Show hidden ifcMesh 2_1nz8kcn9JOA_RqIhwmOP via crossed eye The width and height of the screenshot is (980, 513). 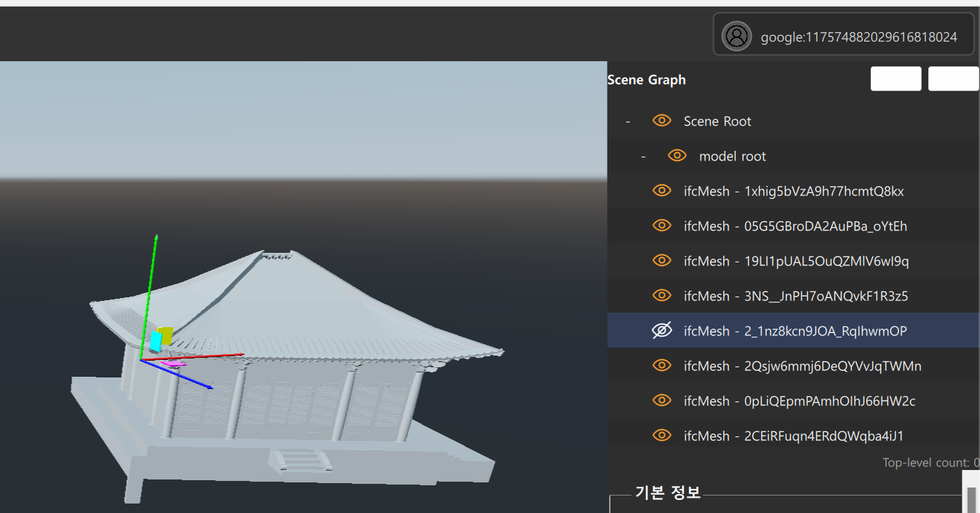(661, 331)
